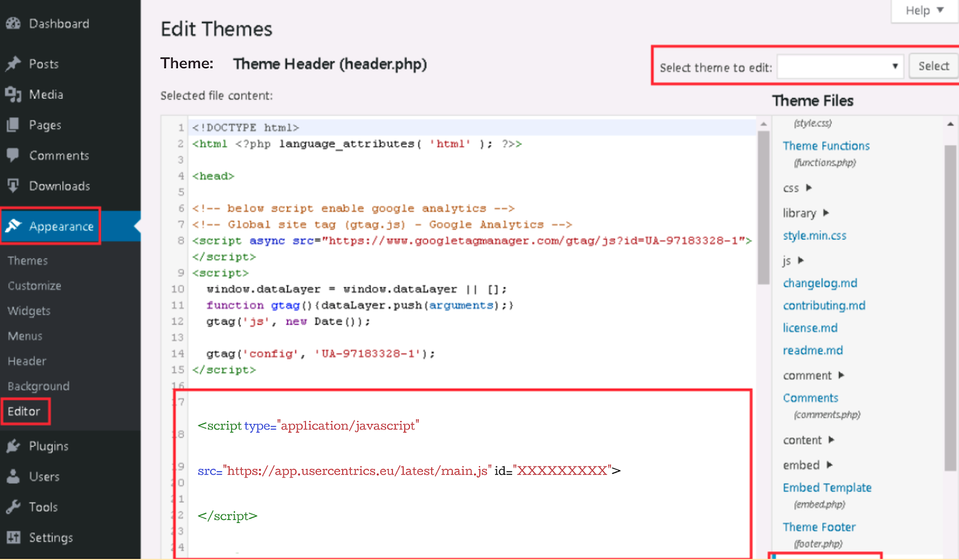Image resolution: width=959 pixels, height=560 pixels.
Task: Click the Tools wrench icon
Action: tap(13, 507)
